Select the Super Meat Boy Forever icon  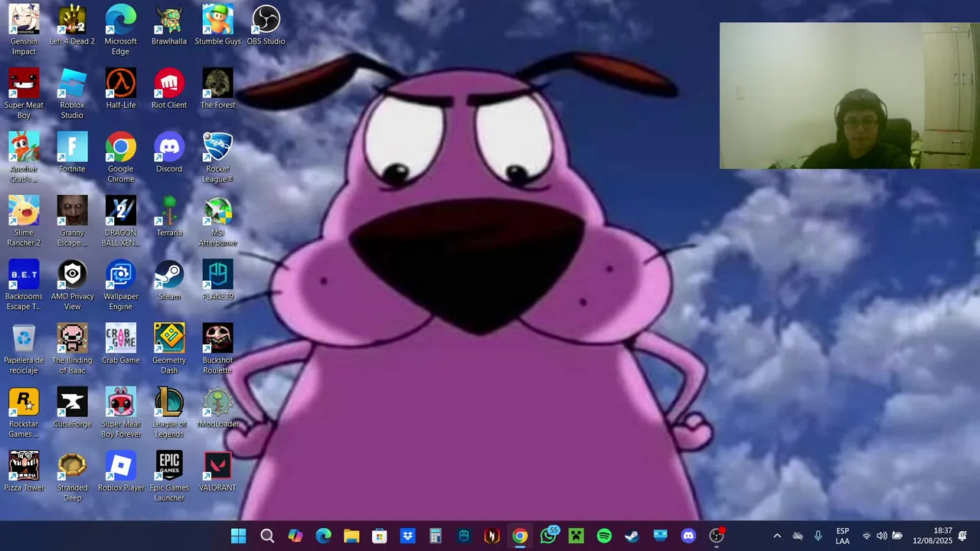click(120, 413)
